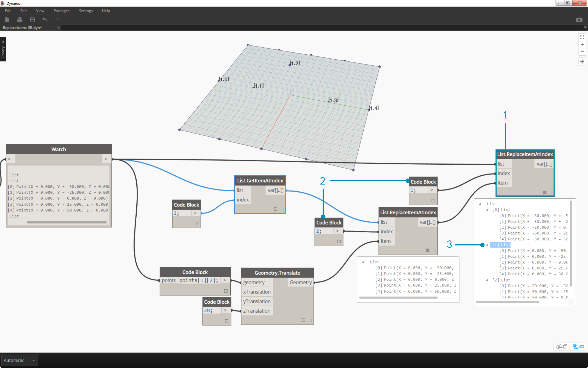
Task: Collapse the [0] List tree item
Action: [487, 210]
